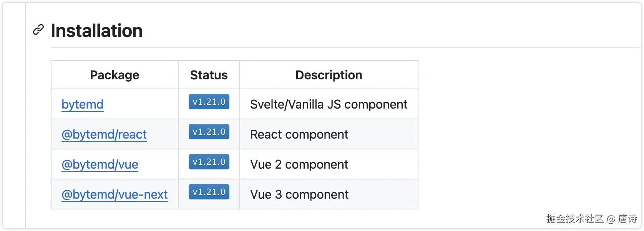The height and width of the screenshot is (231, 644).
Task: Click the 唐诗 author name in the watermark
Action: (x=627, y=219)
